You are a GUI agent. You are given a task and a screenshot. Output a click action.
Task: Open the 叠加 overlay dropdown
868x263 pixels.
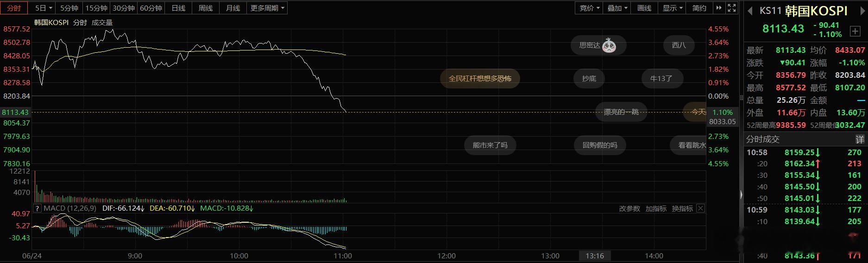pos(617,8)
